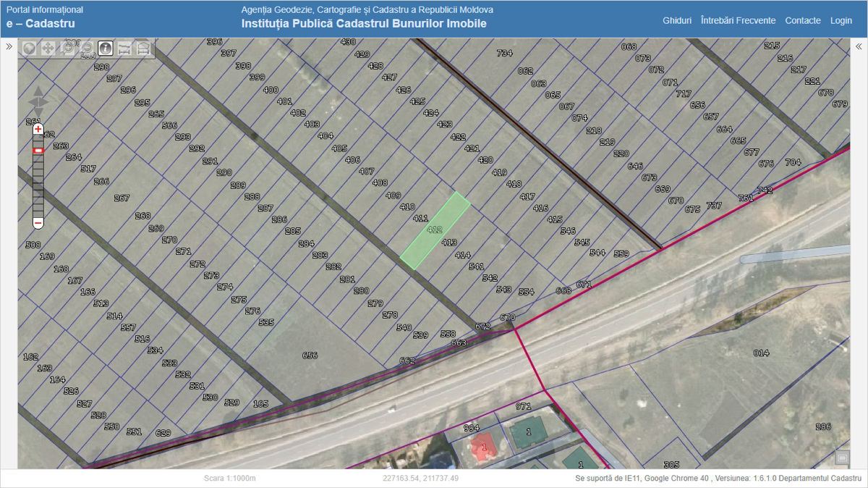
Task: Click parcel label 679
Action: coord(839,104)
